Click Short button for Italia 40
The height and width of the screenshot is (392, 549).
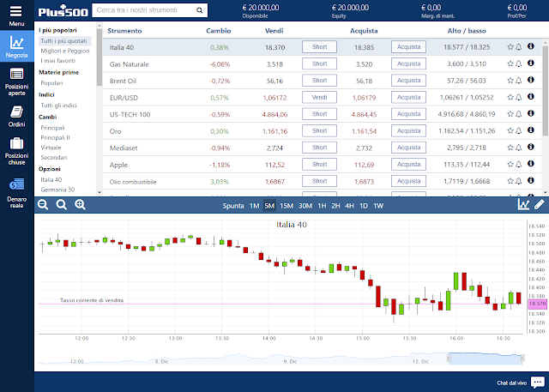pyautogui.click(x=319, y=47)
